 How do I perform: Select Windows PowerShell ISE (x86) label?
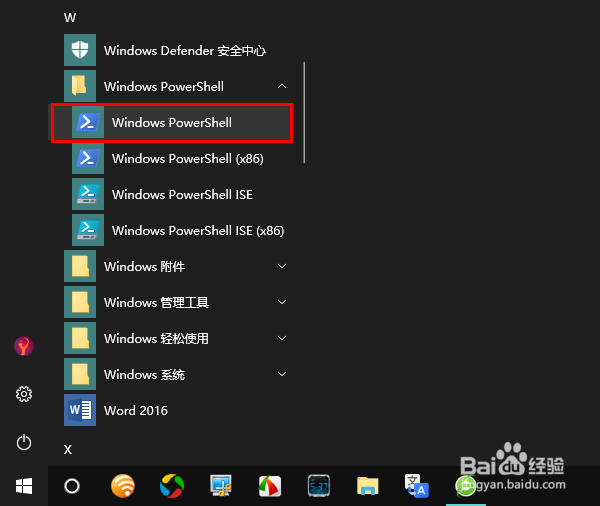[198, 230]
